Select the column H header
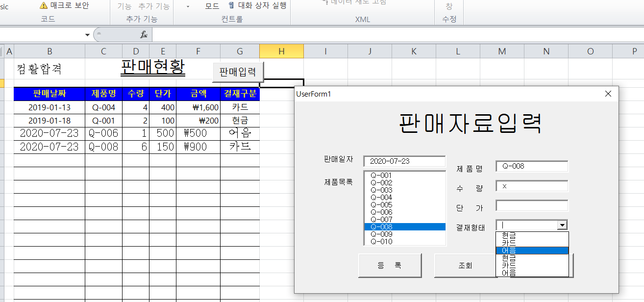The width and height of the screenshot is (644, 302). [x=281, y=51]
